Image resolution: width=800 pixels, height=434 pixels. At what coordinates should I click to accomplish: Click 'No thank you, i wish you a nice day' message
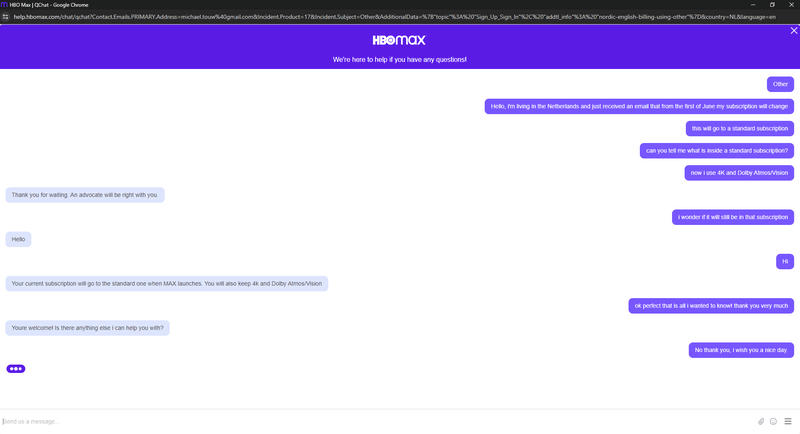(x=741, y=350)
